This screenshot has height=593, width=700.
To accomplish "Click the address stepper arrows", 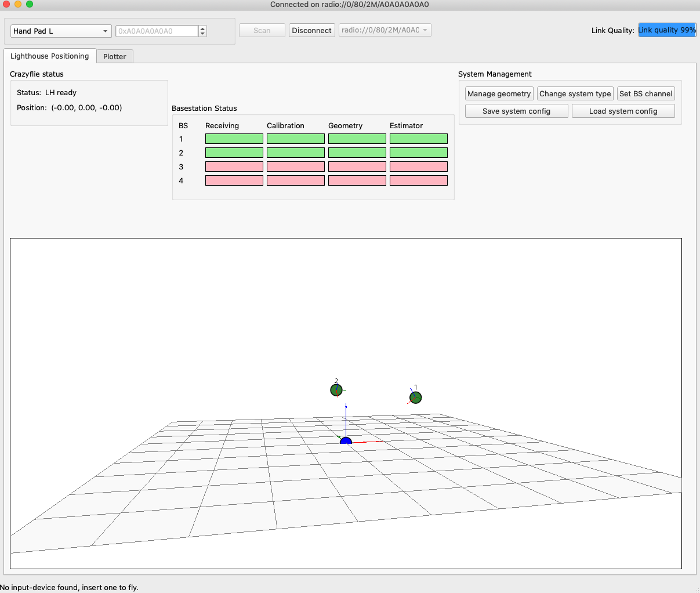I will click(x=202, y=31).
